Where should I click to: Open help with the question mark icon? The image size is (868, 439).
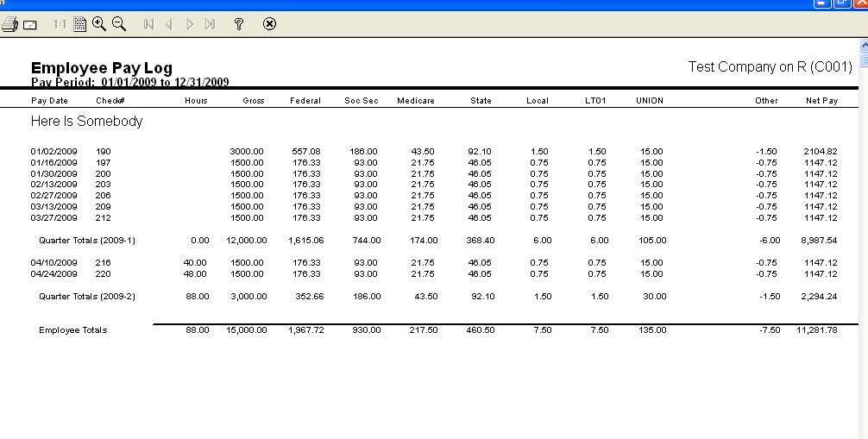click(239, 24)
